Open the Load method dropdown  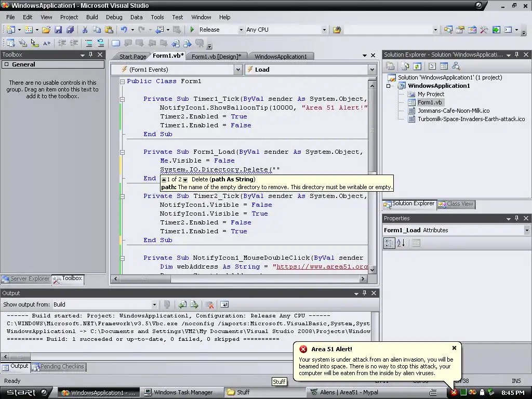(x=372, y=70)
